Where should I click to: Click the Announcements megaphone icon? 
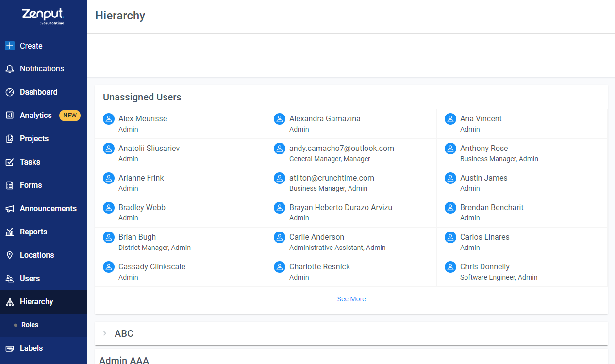10,209
